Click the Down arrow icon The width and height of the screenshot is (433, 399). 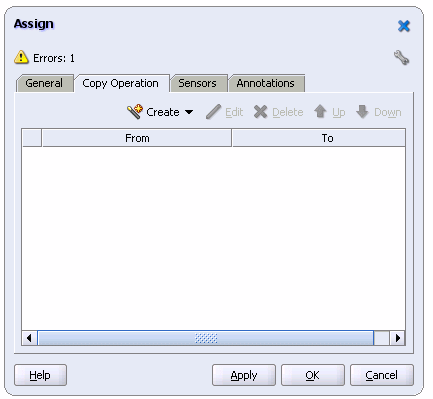[x=362, y=111]
